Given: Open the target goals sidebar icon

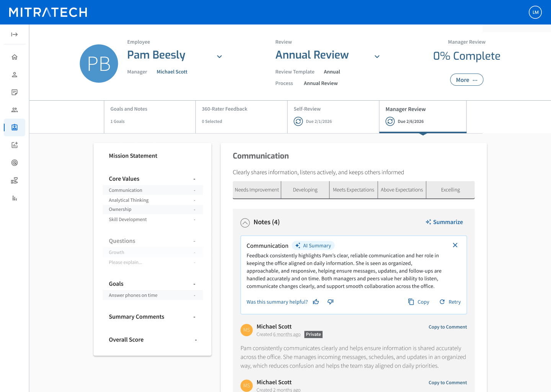Looking at the screenshot, I should (15, 163).
